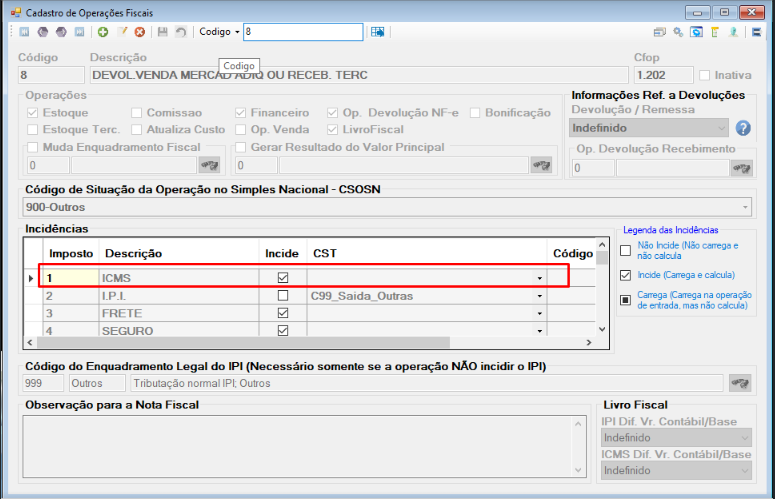Click the Imposto column header
Screen dimensions: 775x499
tap(71, 253)
